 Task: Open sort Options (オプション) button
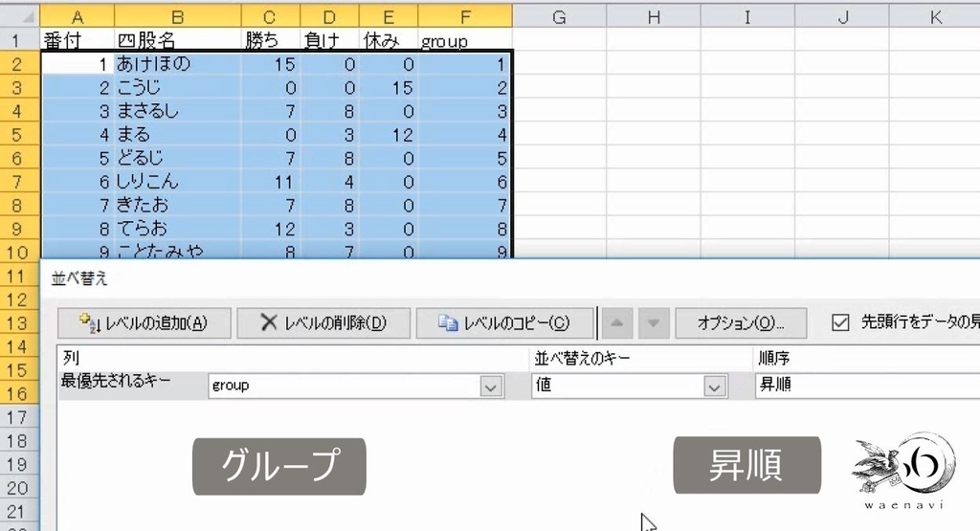[x=741, y=323]
